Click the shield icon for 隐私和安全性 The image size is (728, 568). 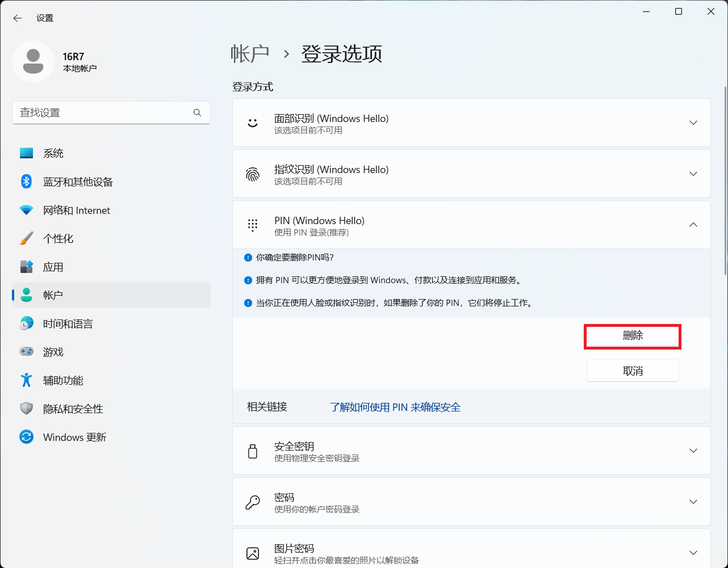click(26, 409)
